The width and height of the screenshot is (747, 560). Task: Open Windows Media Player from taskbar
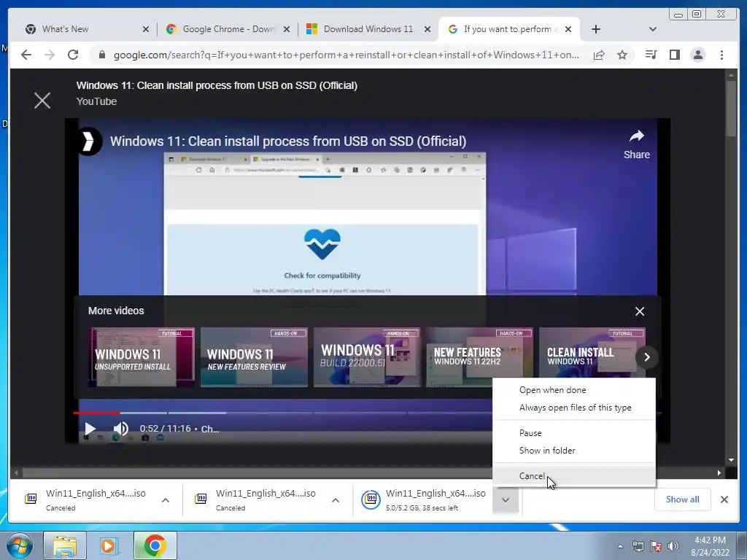(109, 545)
